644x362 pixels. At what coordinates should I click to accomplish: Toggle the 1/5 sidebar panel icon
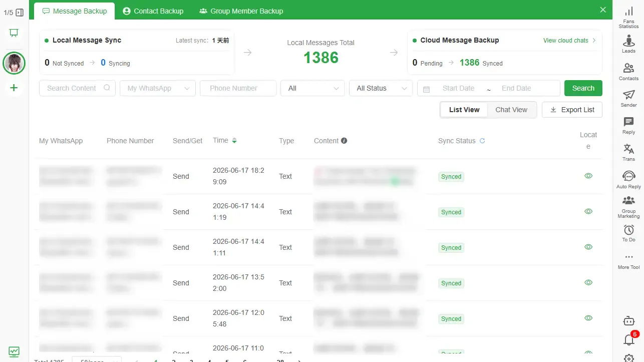tap(20, 13)
